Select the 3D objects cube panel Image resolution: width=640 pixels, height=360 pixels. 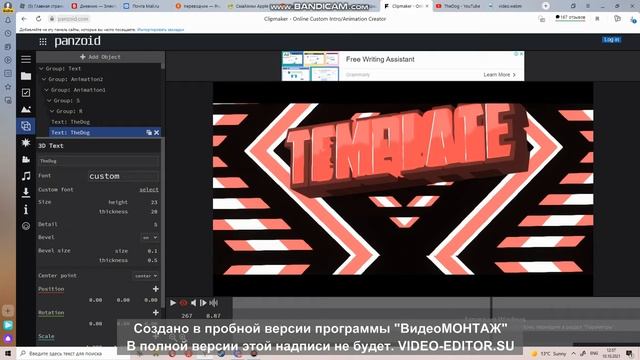[x=26, y=126]
